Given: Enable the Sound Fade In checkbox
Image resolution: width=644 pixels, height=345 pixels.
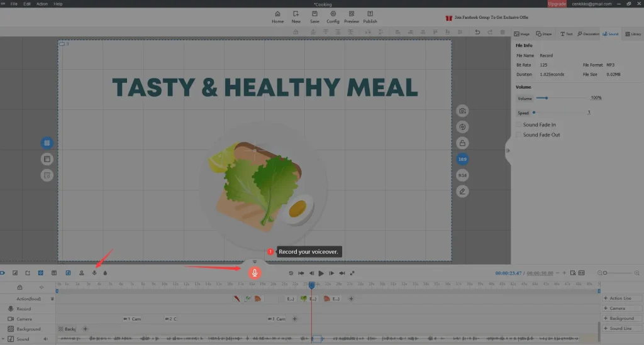Looking at the screenshot, I should (x=518, y=125).
